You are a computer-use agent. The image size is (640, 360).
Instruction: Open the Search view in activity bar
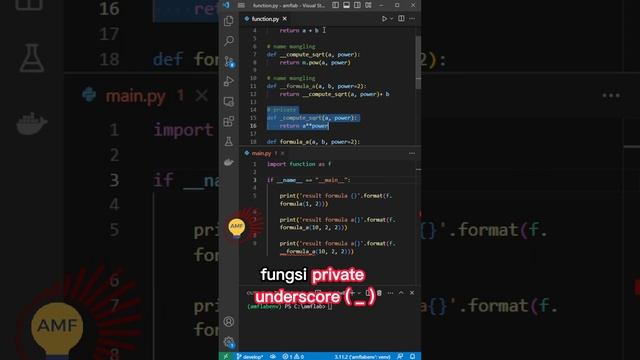pyautogui.click(x=229, y=40)
